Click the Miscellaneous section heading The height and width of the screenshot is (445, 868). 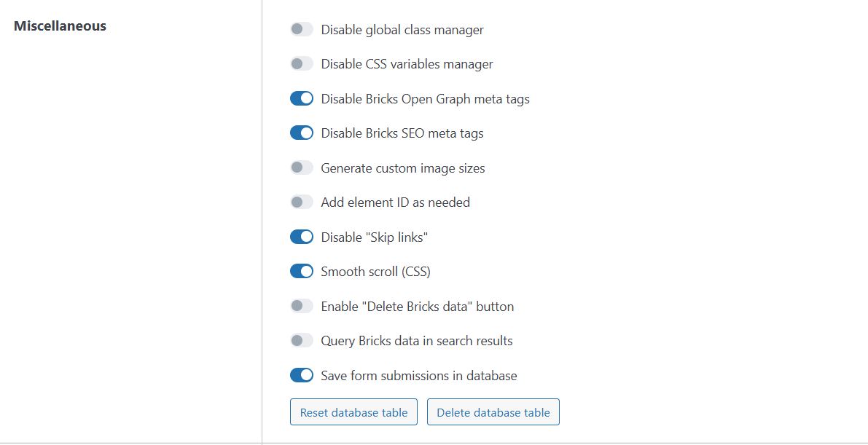(x=60, y=26)
